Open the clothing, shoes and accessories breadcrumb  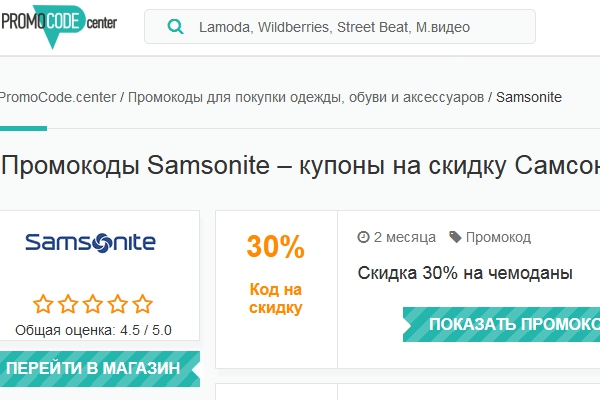tap(306, 97)
